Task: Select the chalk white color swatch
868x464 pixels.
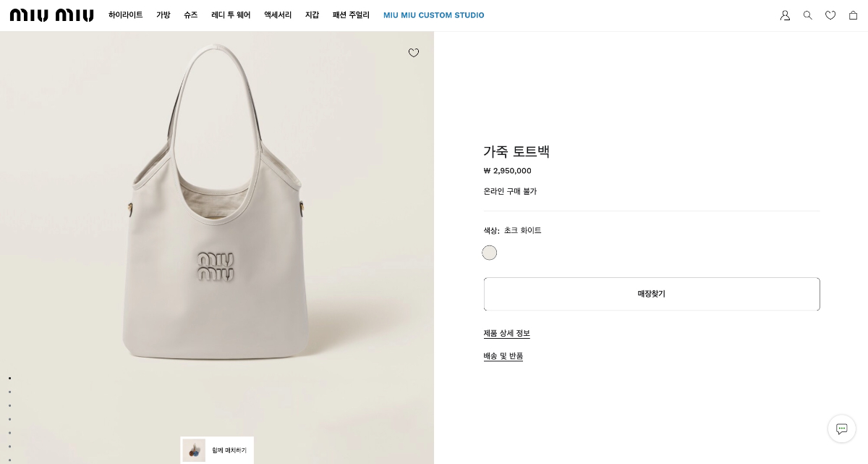Action: click(x=490, y=253)
